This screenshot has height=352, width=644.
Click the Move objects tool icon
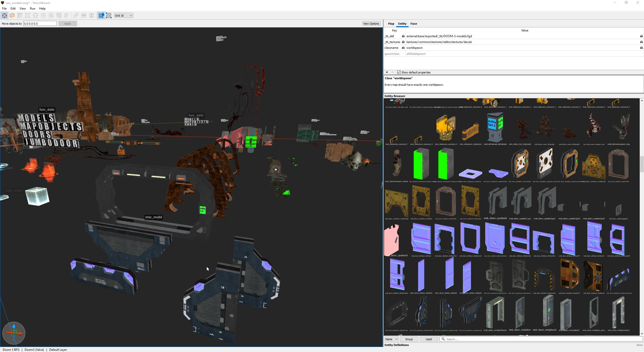[4, 16]
